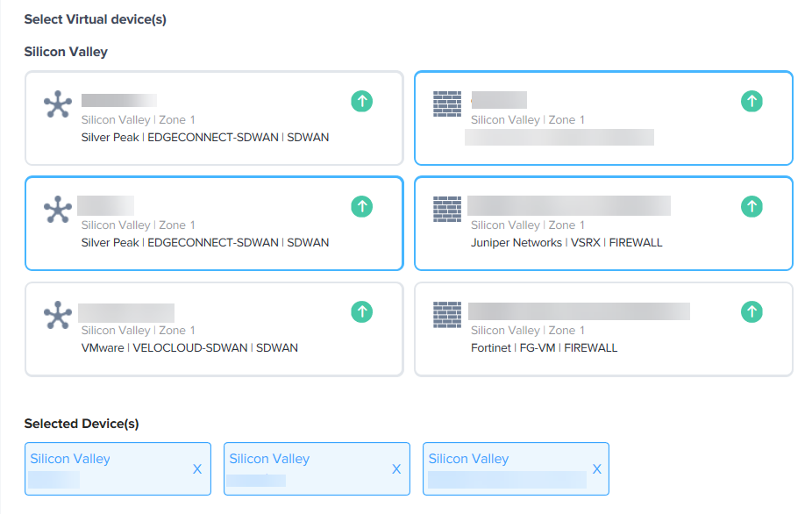812x514 pixels.
Task: Click "Silicon Valley | Zone 1" on the VMware card
Action: (139, 331)
